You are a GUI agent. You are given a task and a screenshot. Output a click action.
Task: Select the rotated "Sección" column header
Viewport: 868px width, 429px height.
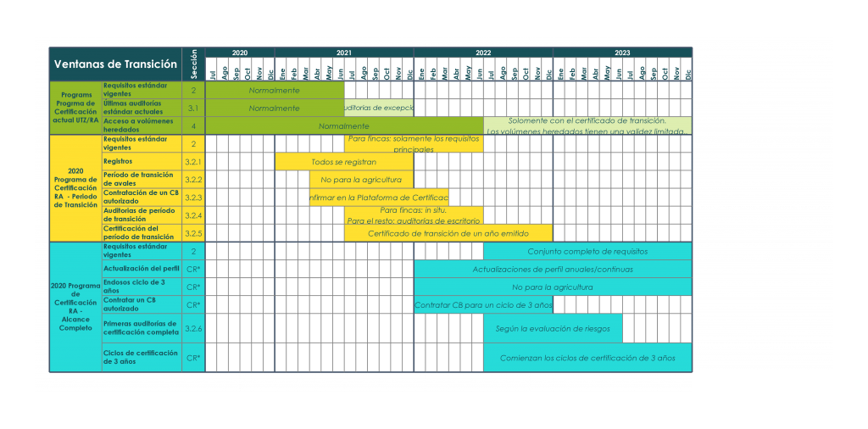coord(193,64)
